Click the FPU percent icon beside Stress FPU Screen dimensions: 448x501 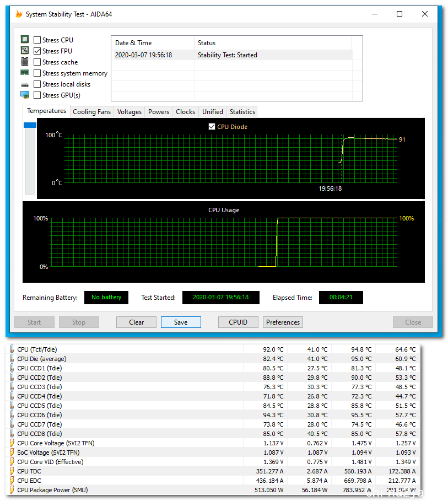coord(25,51)
